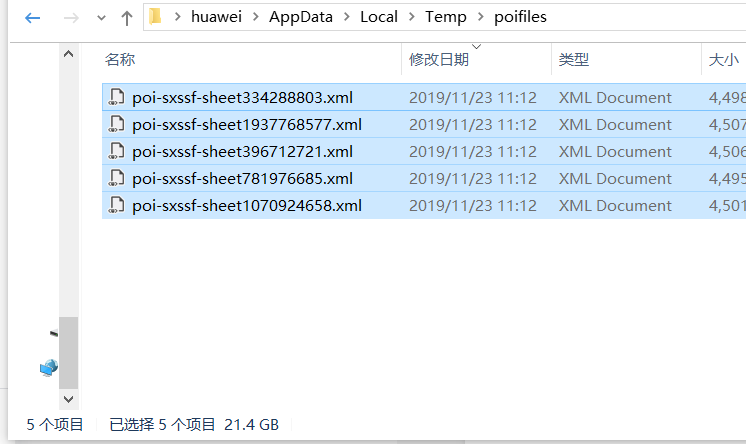This screenshot has height=444, width=746.
Task: Open the recent locations dropdown arrow
Action: point(101,19)
